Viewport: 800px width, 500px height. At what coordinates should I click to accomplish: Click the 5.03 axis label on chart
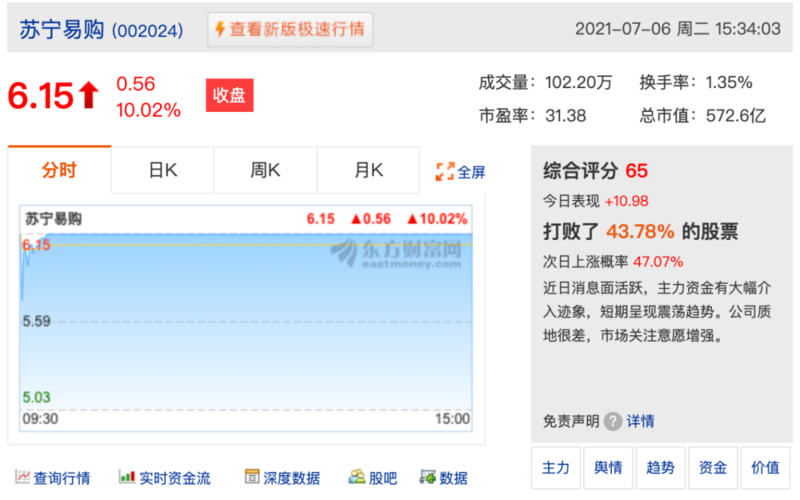36,397
